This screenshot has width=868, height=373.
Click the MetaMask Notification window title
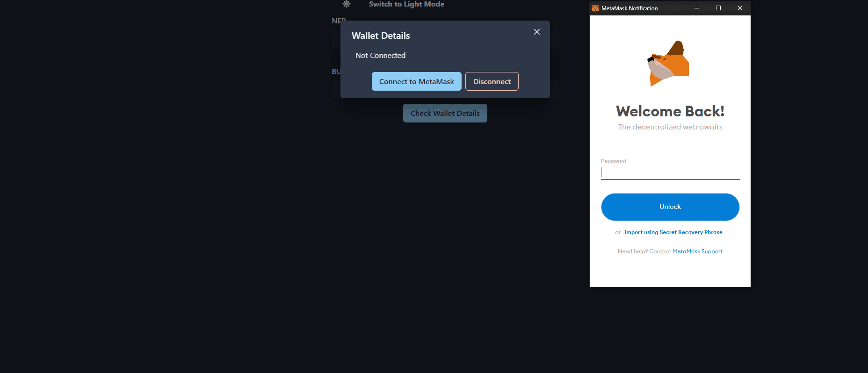629,8
